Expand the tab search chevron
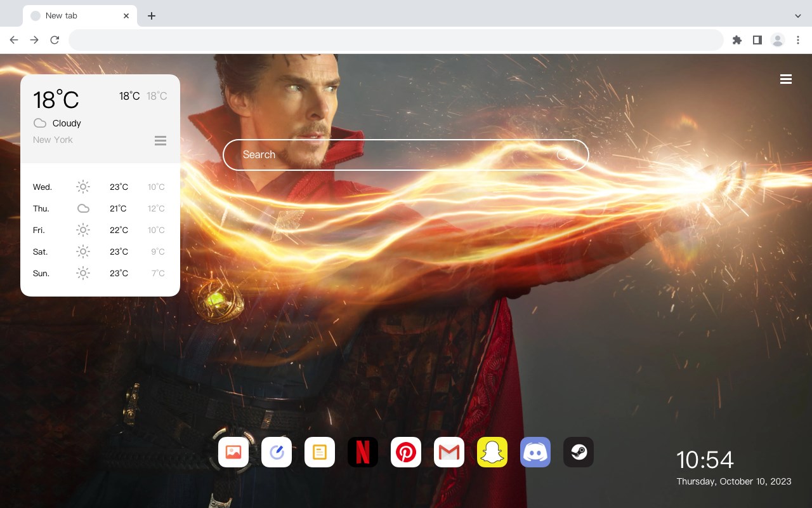The height and width of the screenshot is (508, 812). click(798, 16)
